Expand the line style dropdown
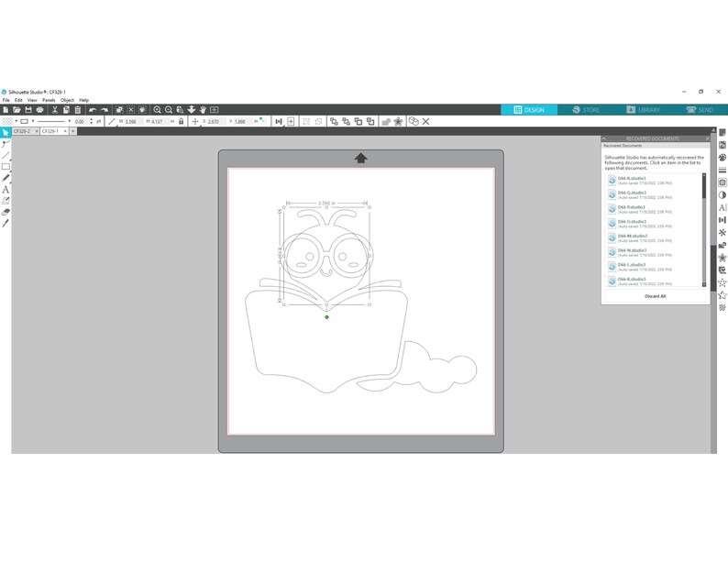 point(69,121)
